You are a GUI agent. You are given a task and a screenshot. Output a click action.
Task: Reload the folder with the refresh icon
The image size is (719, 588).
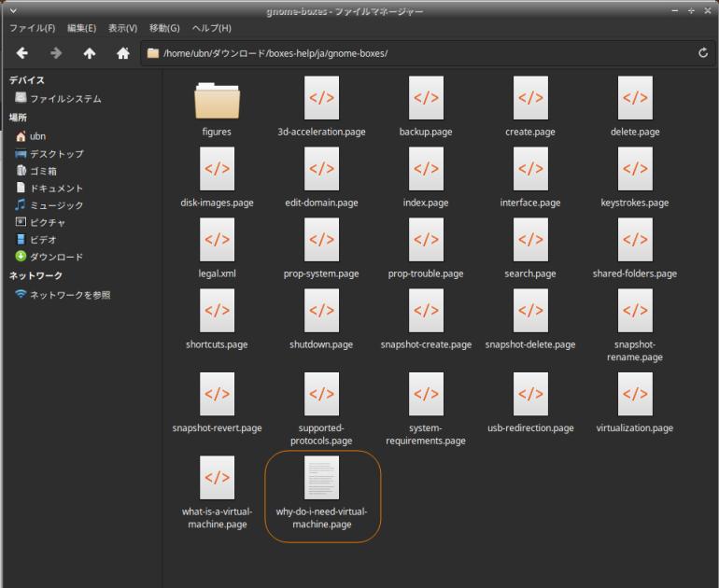(x=703, y=53)
